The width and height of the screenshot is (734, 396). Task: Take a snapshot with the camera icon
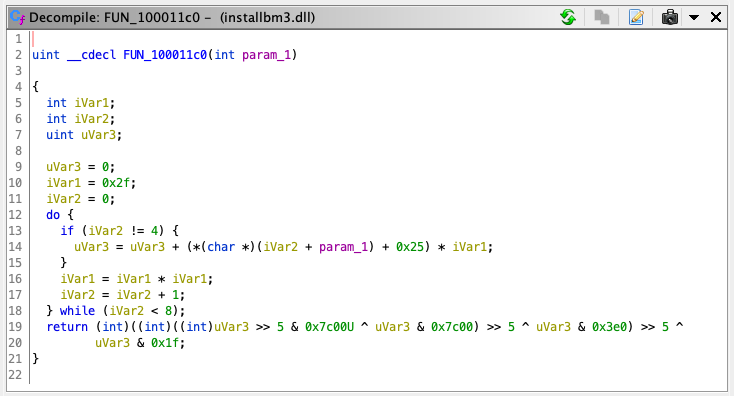point(670,17)
